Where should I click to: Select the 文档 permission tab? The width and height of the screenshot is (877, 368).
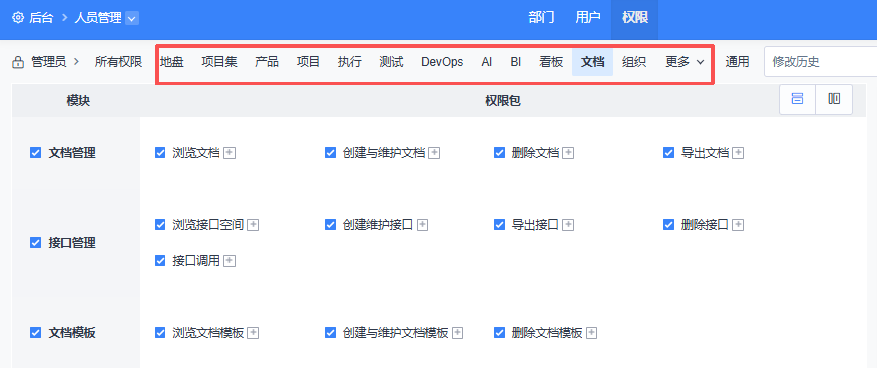592,62
